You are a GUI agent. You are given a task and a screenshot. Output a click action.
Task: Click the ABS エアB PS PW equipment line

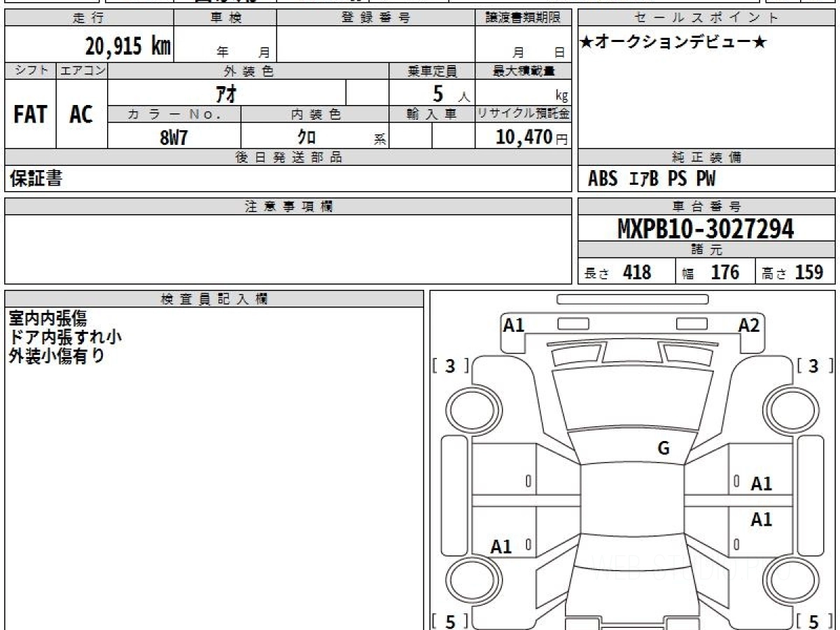[652, 179]
